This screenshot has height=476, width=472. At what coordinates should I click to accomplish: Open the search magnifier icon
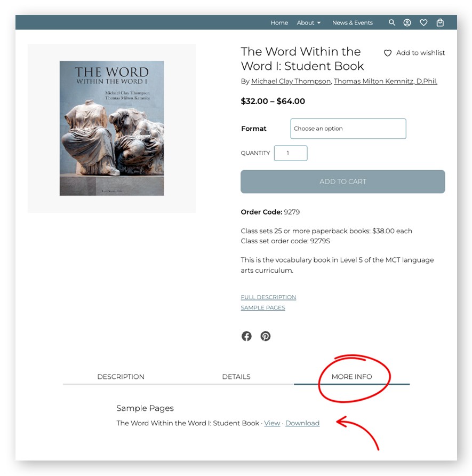coord(392,23)
